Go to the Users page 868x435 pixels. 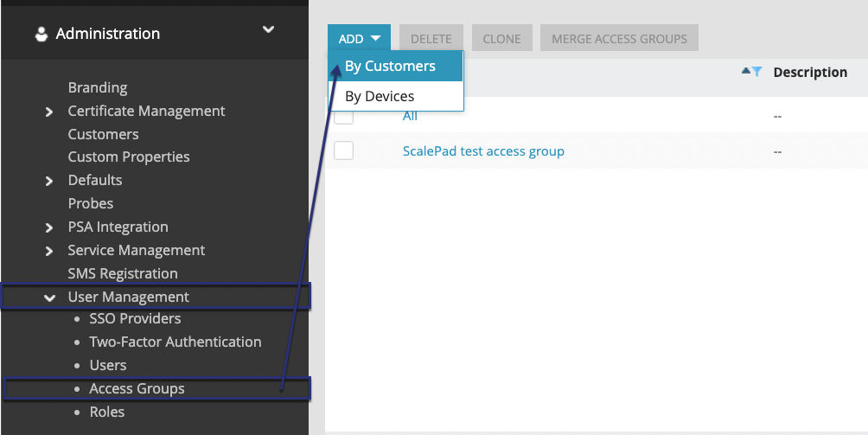[x=108, y=365]
